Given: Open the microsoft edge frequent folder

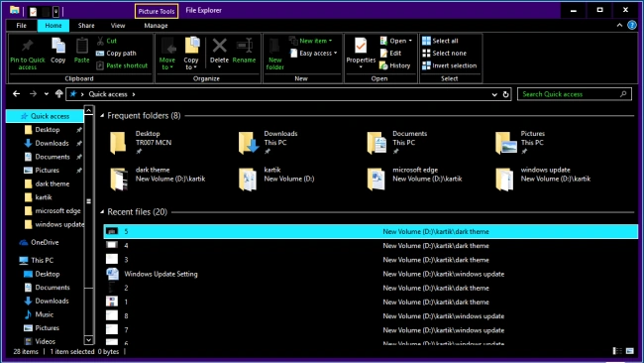Looking at the screenshot, I should 415,179.
